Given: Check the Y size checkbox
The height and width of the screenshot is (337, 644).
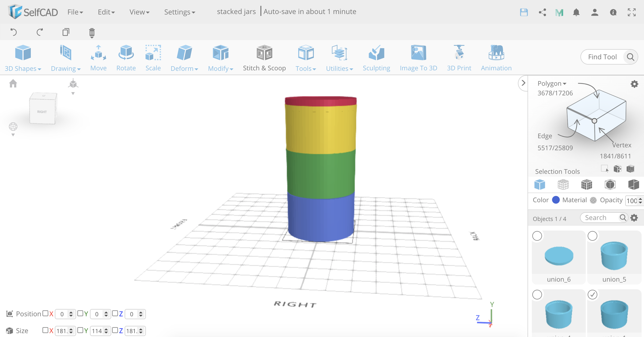Looking at the screenshot, I should click(80, 331).
